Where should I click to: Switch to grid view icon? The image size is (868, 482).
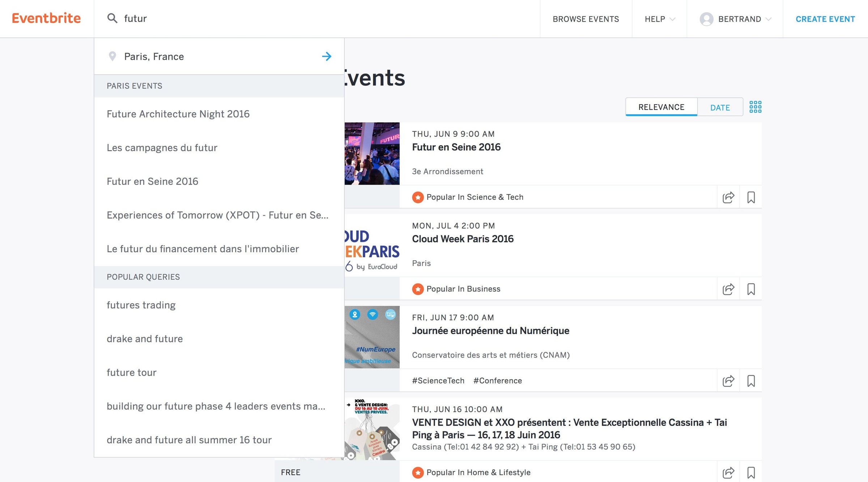[755, 107]
